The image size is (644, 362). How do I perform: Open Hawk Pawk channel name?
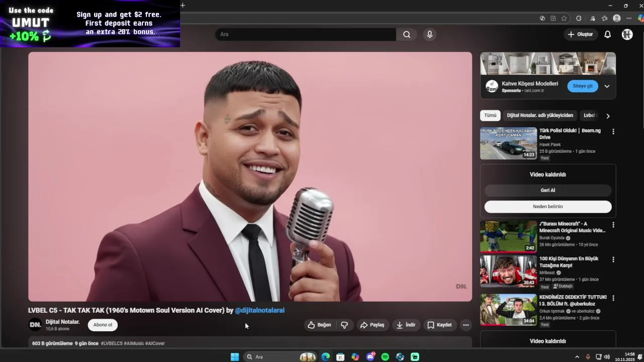[x=550, y=145]
